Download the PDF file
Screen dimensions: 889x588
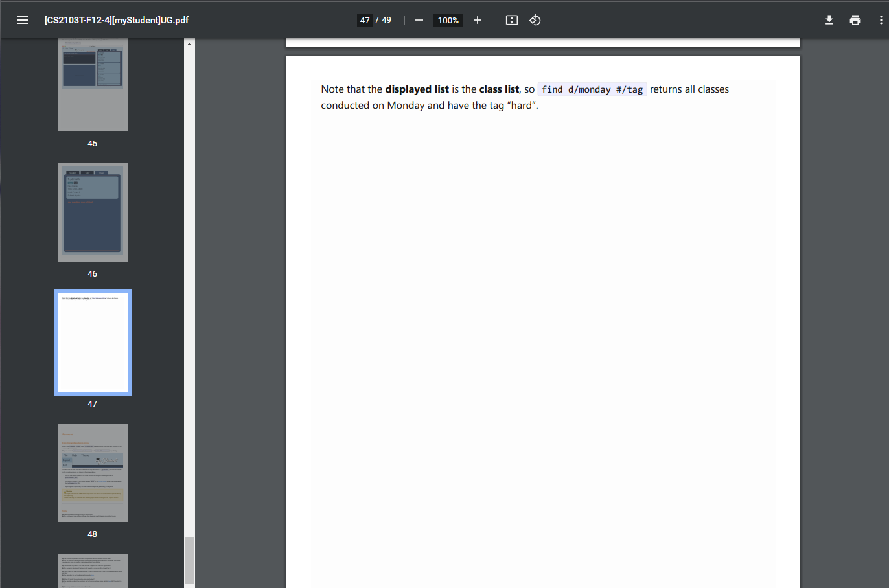[829, 20]
